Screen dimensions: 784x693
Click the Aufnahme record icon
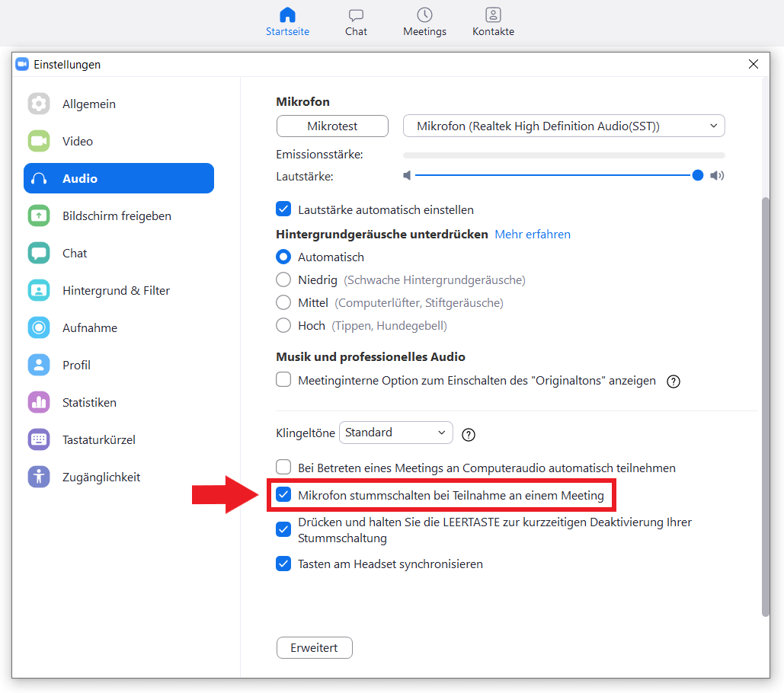[39, 327]
